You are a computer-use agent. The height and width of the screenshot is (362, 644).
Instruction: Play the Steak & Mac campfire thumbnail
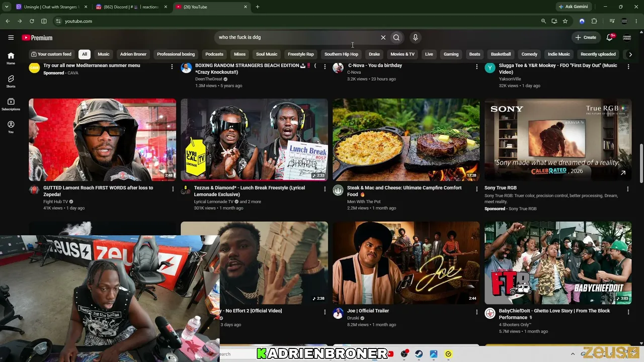tap(406, 140)
